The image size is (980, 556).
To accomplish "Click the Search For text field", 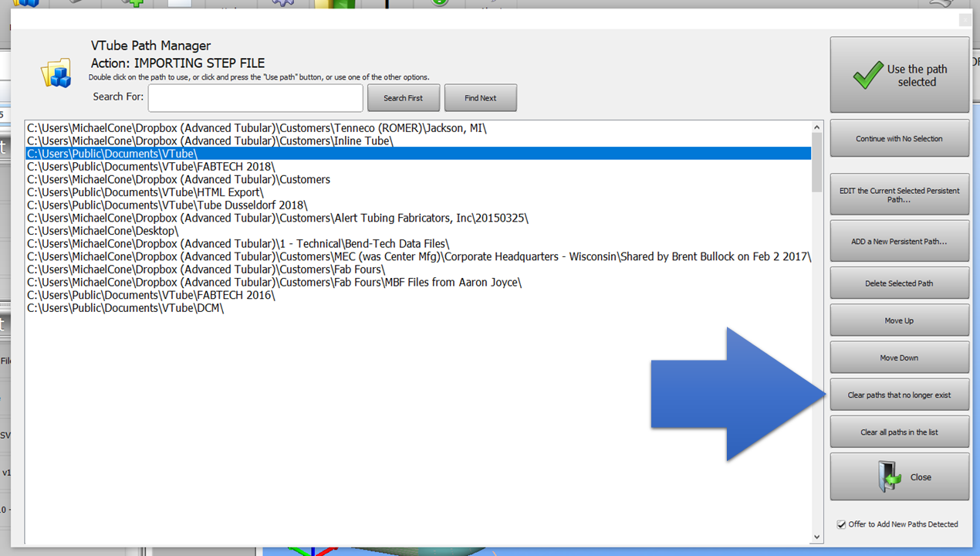I will [255, 98].
